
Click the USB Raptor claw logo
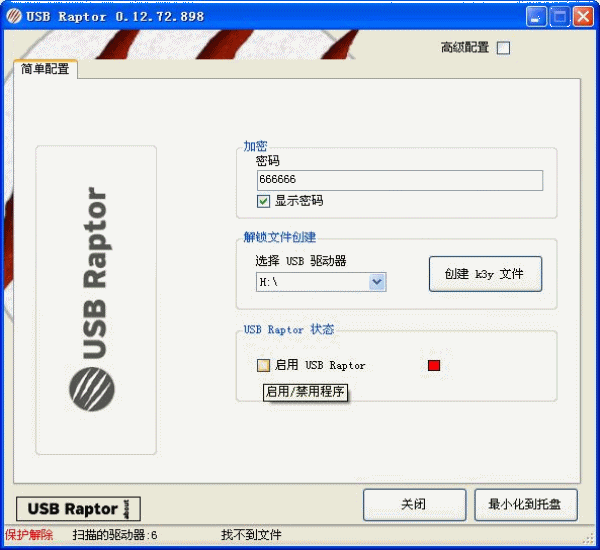tap(91, 389)
